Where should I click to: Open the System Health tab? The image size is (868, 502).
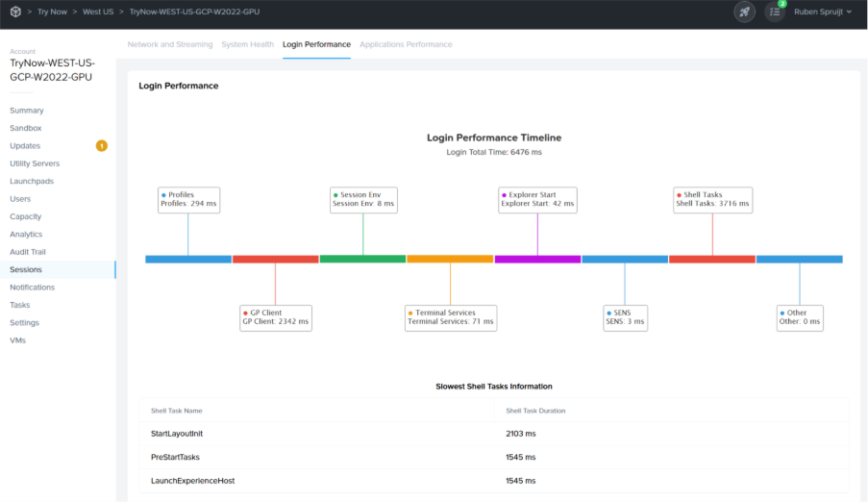pyautogui.click(x=247, y=44)
